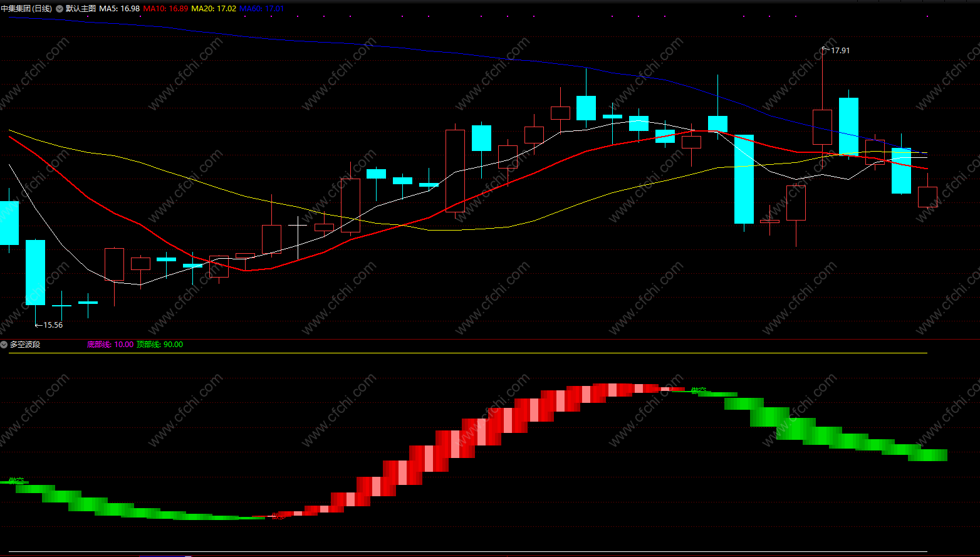
Task: Click the MA5: 16.98 value
Action: coord(120,9)
